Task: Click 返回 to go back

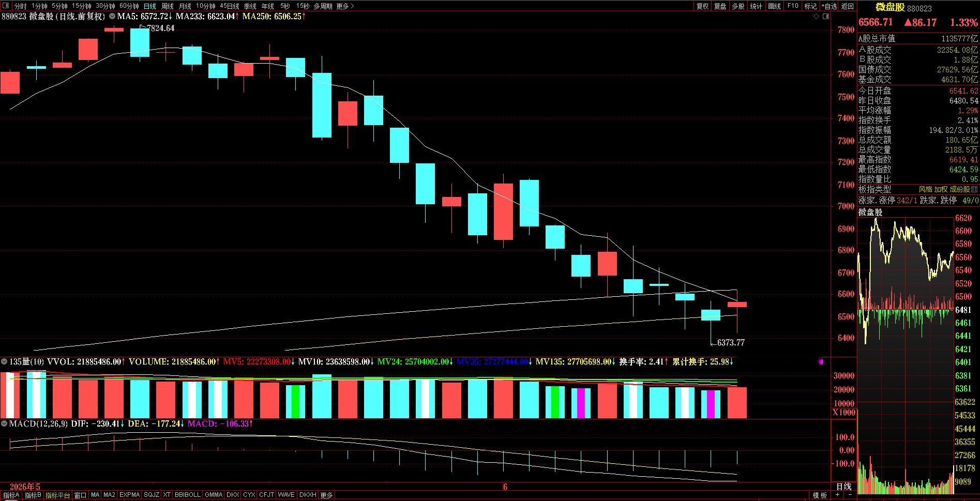Action: pos(848,6)
